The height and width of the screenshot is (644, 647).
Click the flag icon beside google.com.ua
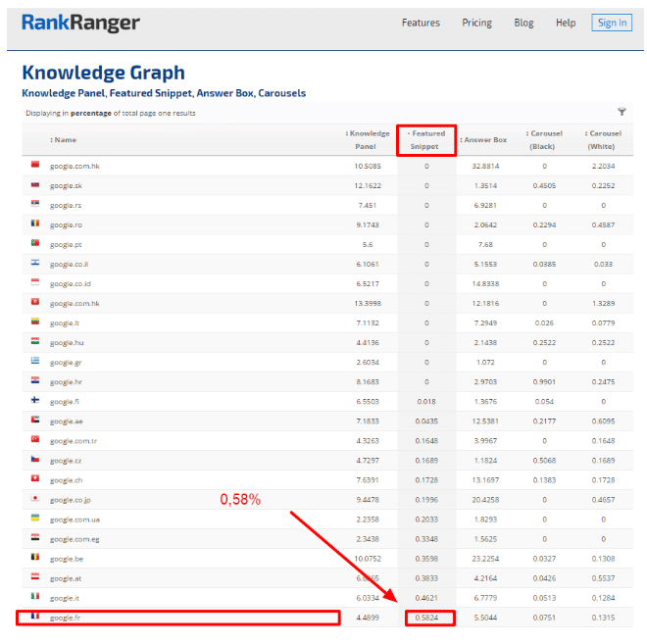35,519
